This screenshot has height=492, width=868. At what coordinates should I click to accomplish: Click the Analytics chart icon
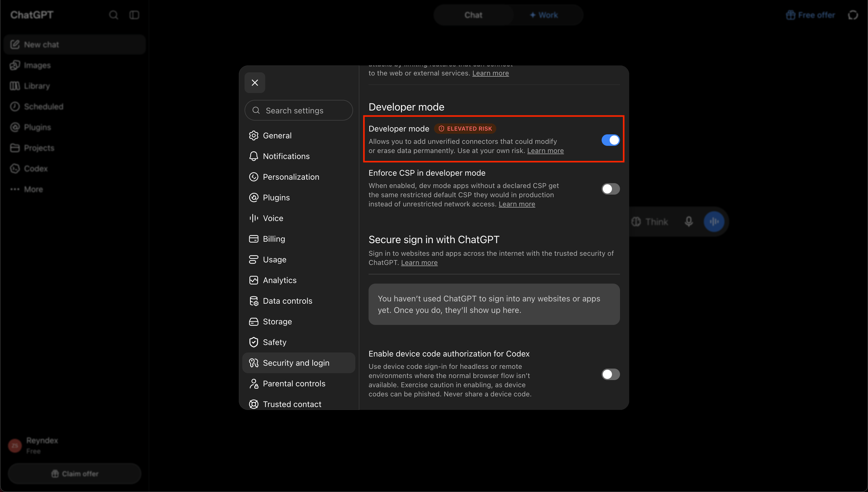(x=253, y=280)
